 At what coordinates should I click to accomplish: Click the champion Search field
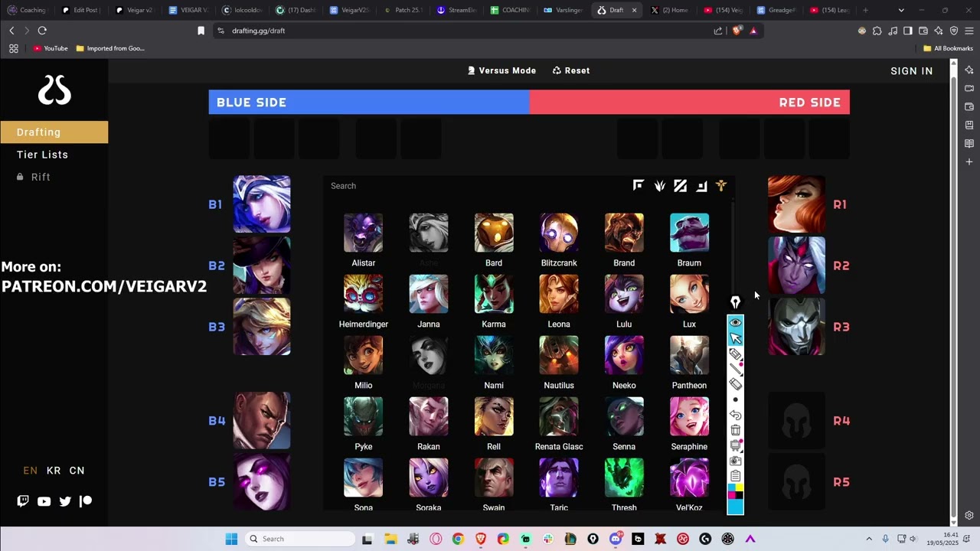click(475, 186)
